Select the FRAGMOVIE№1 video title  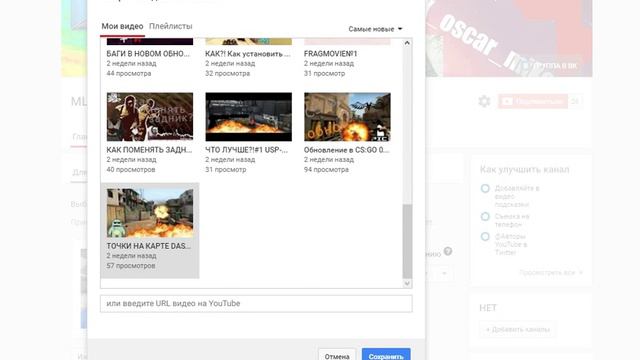point(330,53)
